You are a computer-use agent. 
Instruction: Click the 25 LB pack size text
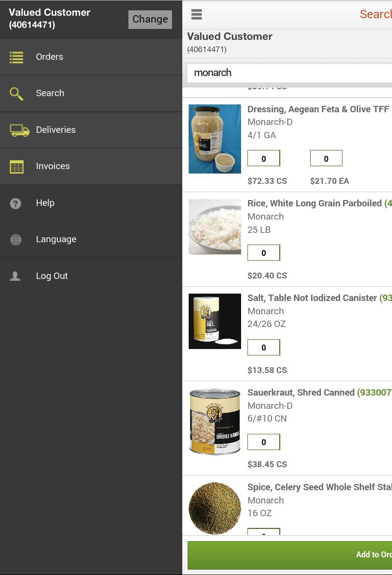[259, 230]
